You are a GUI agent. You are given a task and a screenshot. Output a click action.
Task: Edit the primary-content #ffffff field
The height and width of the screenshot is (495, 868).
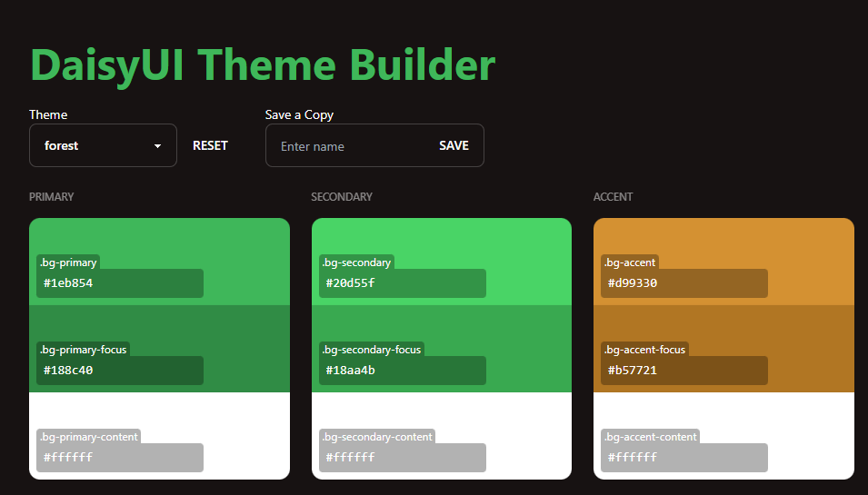point(120,458)
